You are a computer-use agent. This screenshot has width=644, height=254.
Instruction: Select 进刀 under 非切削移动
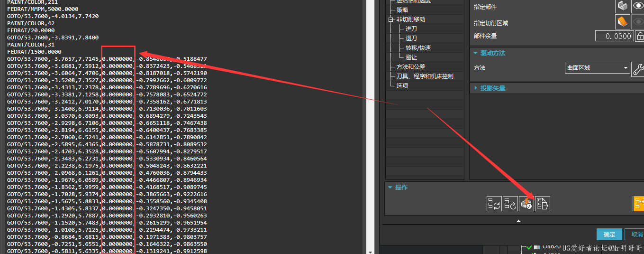(411, 29)
